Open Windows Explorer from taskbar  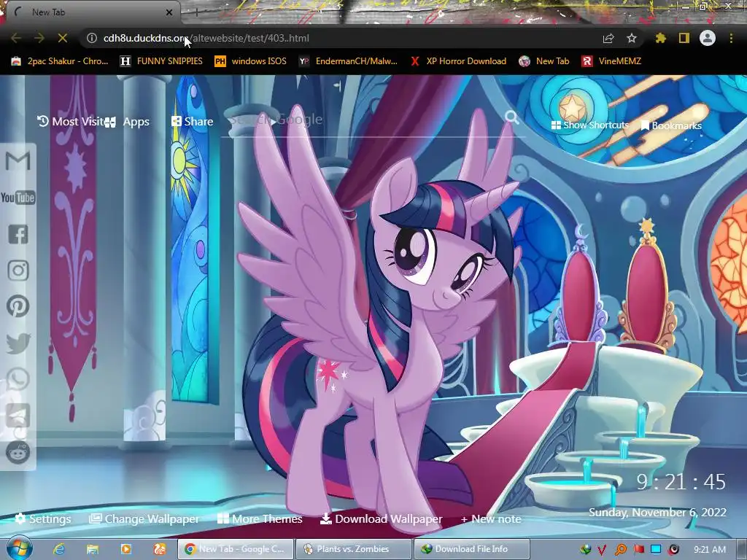coord(93,549)
